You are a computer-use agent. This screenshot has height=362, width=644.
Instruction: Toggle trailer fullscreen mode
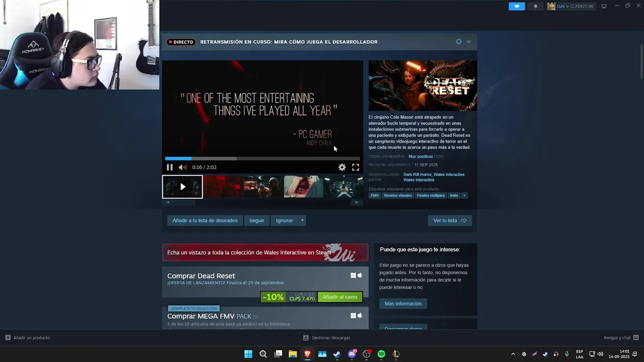356,167
